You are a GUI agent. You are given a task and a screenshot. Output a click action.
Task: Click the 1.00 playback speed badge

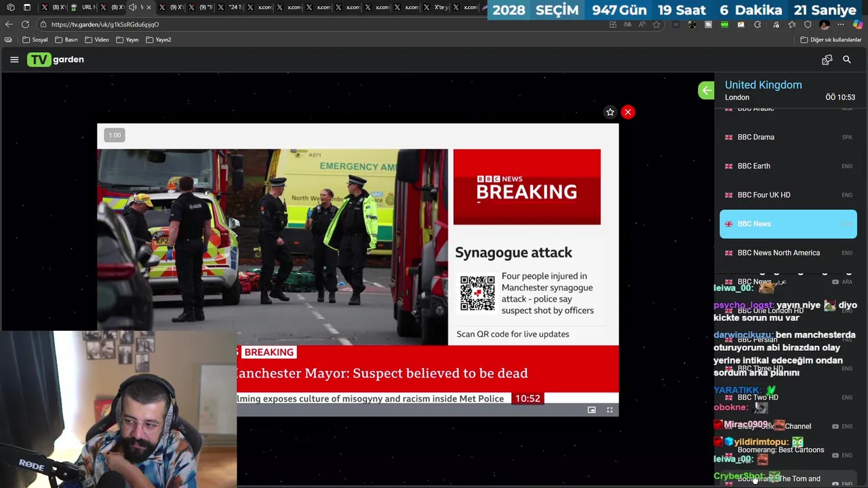coord(115,135)
